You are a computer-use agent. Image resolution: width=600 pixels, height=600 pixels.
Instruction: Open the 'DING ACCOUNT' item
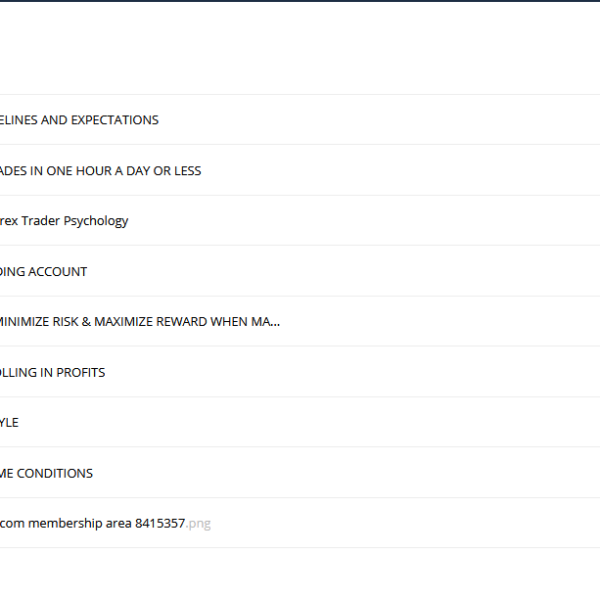[43, 272]
